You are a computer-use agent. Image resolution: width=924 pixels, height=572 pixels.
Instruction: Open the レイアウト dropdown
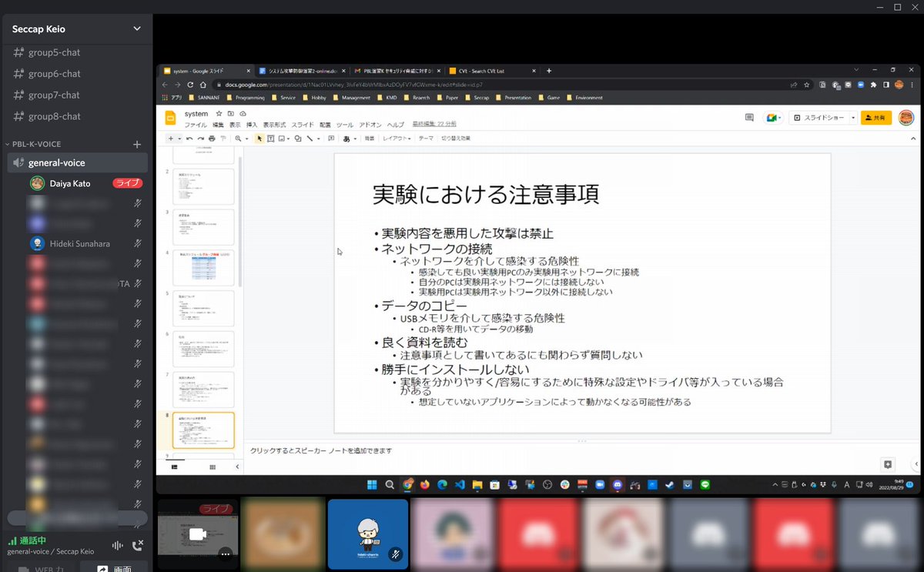click(x=397, y=139)
